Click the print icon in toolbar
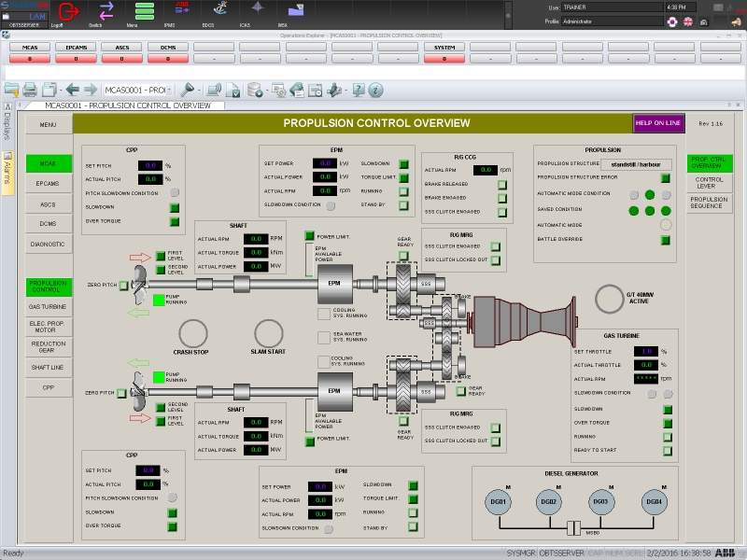Screen dimensions: 747x560 click(30, 90)
